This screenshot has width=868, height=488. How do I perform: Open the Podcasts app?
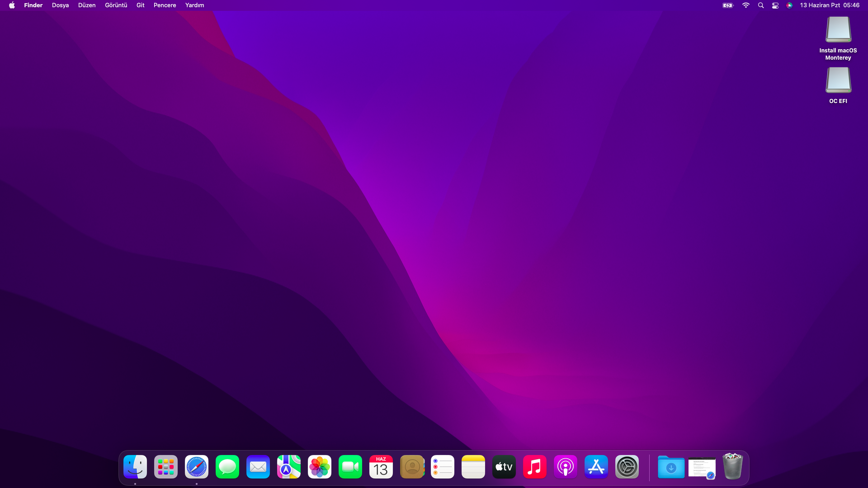566,467
